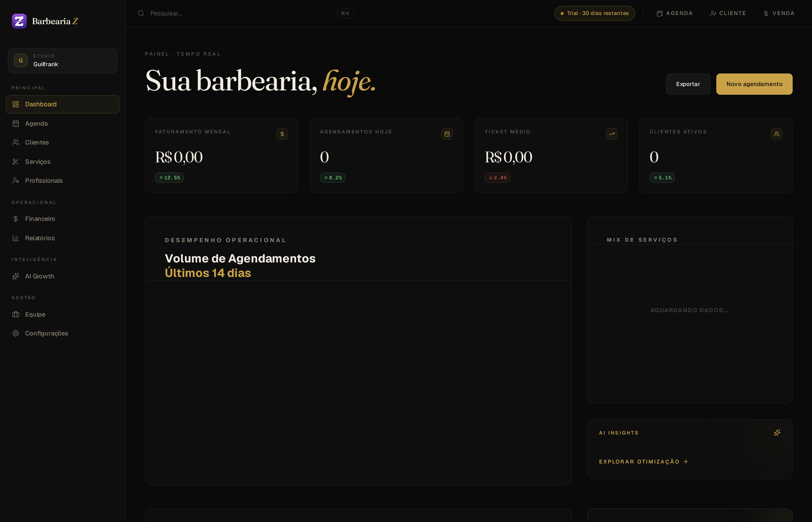
Task: Follow the Explorar Otimização link
Action: click(x=643, y=462)
